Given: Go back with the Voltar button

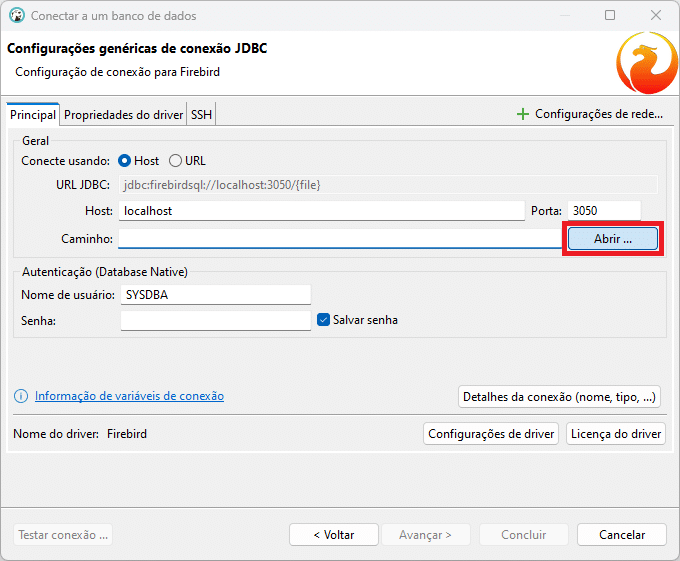Looking at the screenshot, I should pyautogui.click(x=334, y=535).
